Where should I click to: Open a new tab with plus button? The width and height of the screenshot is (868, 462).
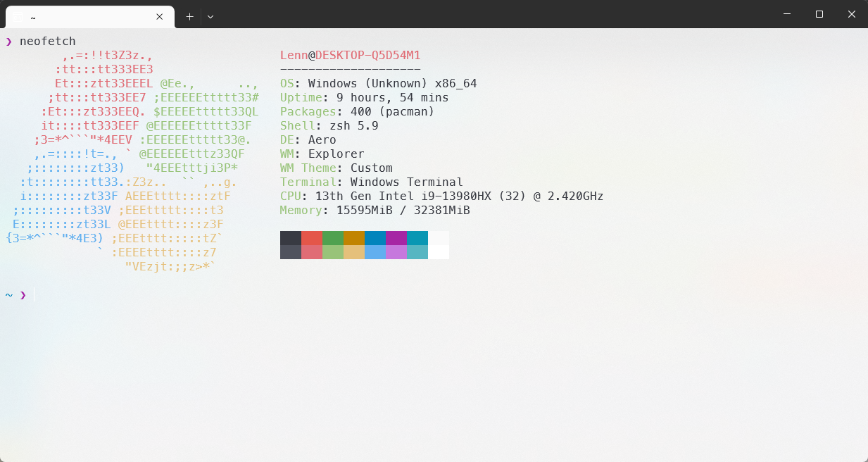189,16
